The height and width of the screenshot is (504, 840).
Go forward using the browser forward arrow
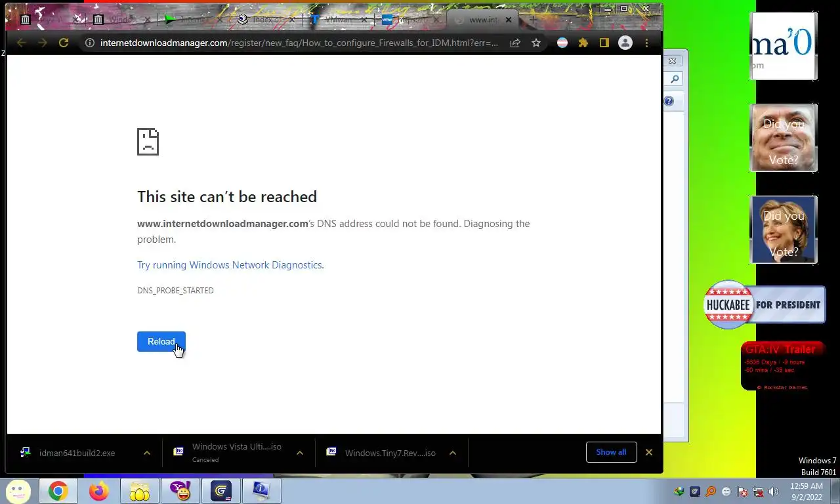click(x=43, y=43)
